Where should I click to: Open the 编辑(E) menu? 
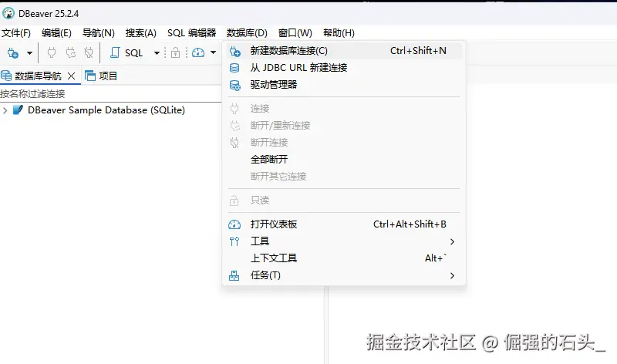pyautogui.click(x=56, y=32)
